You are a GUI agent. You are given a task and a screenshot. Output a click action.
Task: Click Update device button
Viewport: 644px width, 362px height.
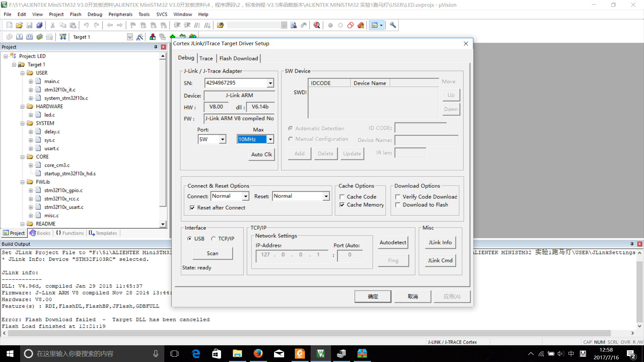tap(352, 154)
